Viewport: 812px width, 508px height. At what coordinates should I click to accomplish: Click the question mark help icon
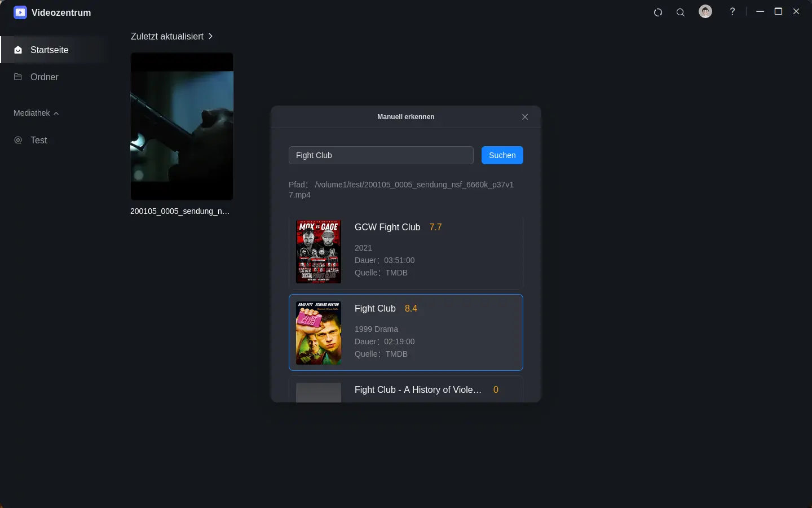click(732, 12)
